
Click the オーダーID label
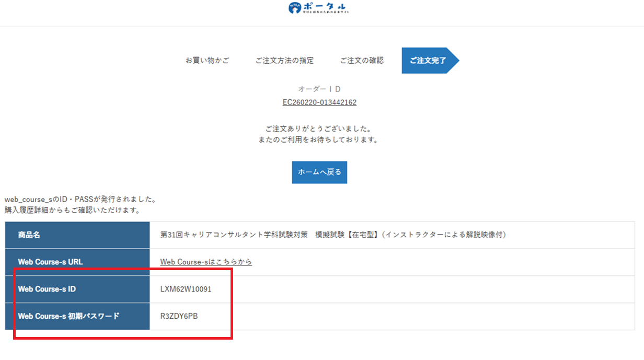pos(319,89)
